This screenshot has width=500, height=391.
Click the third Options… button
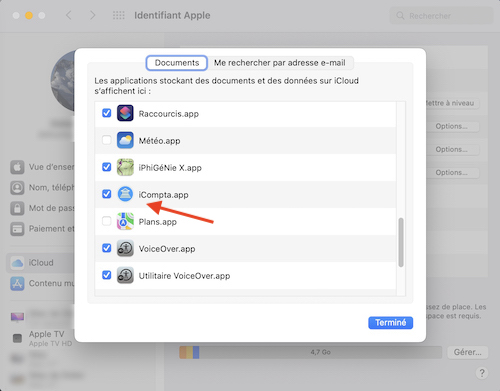pyautogui.click(x=452, y=173)
